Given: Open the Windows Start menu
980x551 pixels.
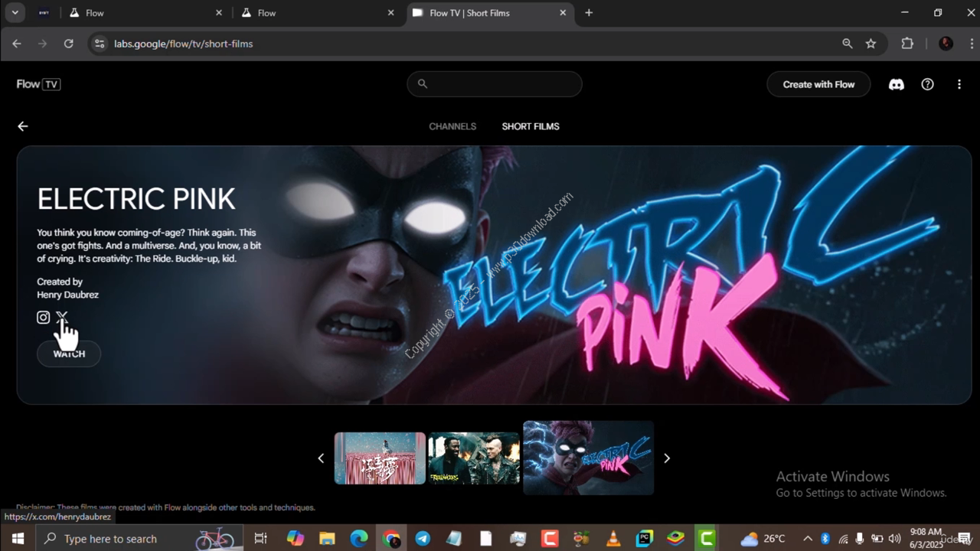Looking at the screenshot, I should point(17,539).
